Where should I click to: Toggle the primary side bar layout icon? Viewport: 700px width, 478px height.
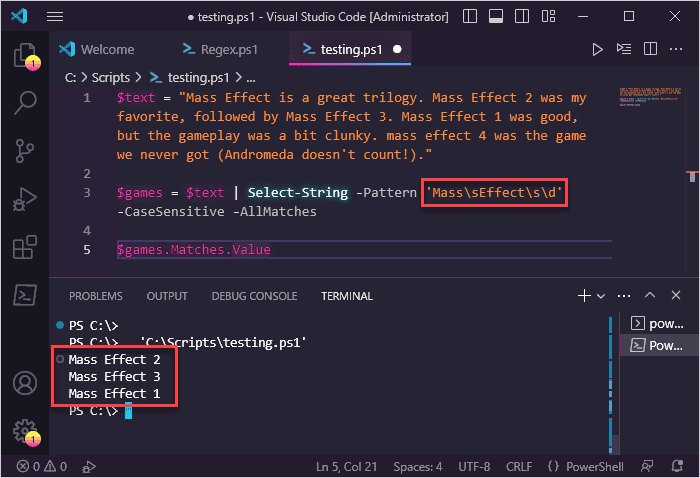[x=470, y=17]
